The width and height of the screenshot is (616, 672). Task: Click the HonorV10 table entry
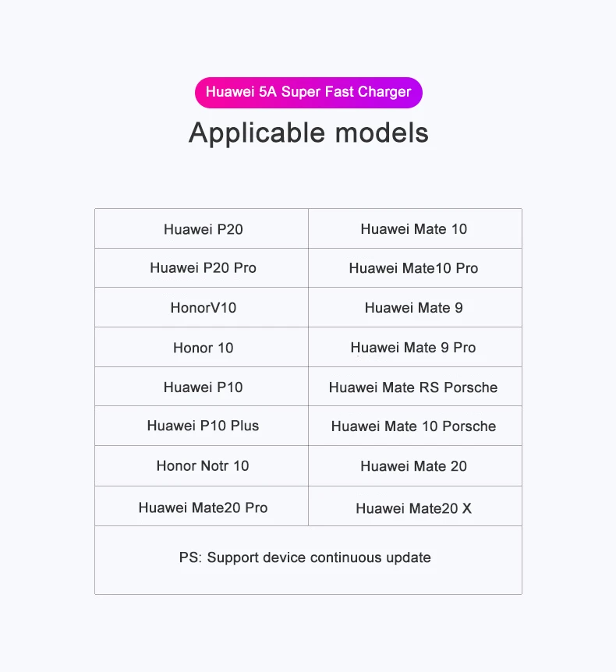[x=204, y=308]
